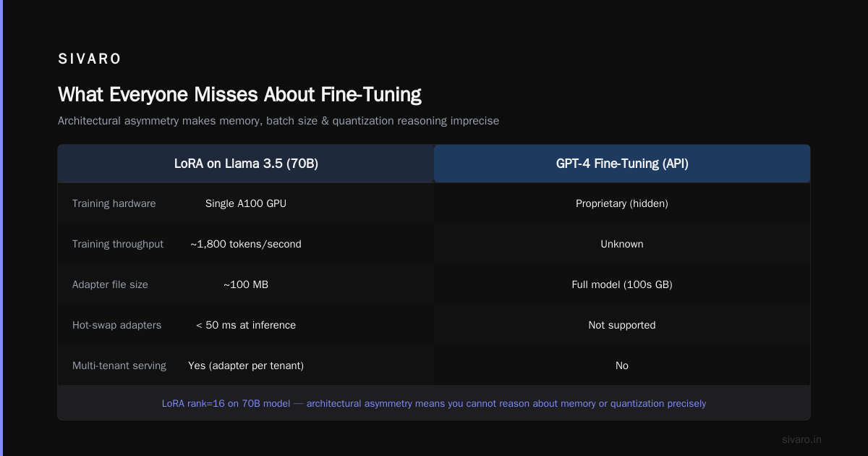Click the '~1,800 tokens/second' cell
The width and height of the screenshot is (868, 456).
(x=246, y=244)
